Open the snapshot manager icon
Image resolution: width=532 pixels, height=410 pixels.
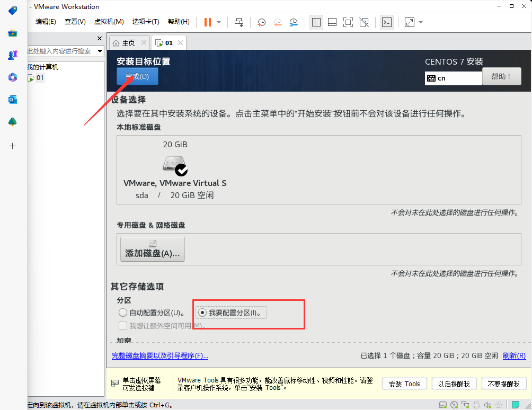pyautogui.click(x=294, y=22)
